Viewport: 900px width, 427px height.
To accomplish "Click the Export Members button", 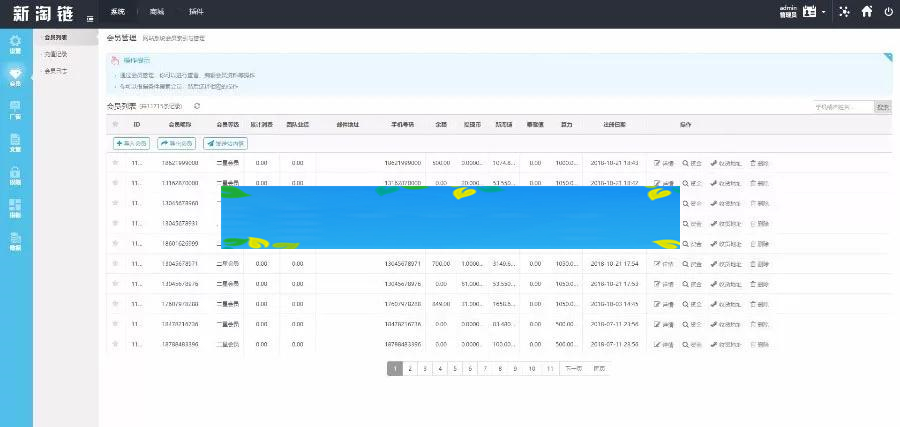I will [176, 143].
